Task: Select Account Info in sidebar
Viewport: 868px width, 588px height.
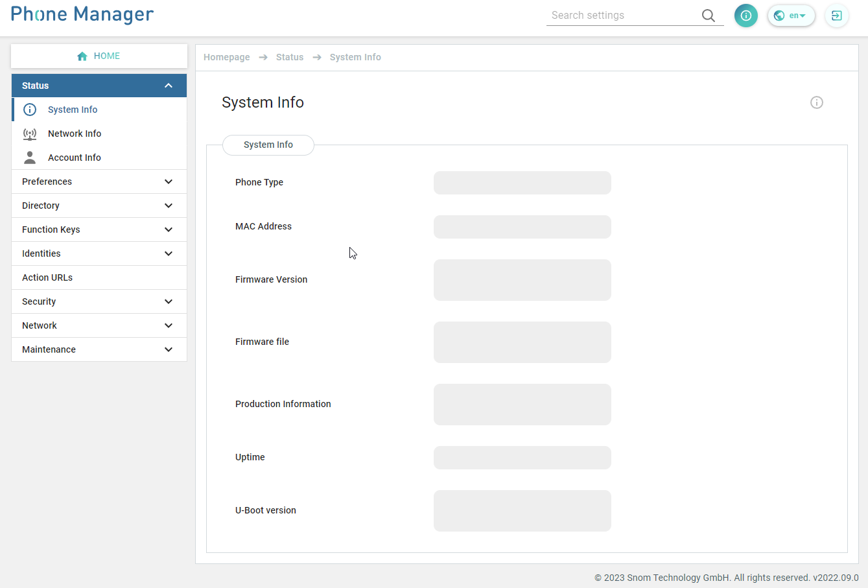Action: (x=99, y=158)
